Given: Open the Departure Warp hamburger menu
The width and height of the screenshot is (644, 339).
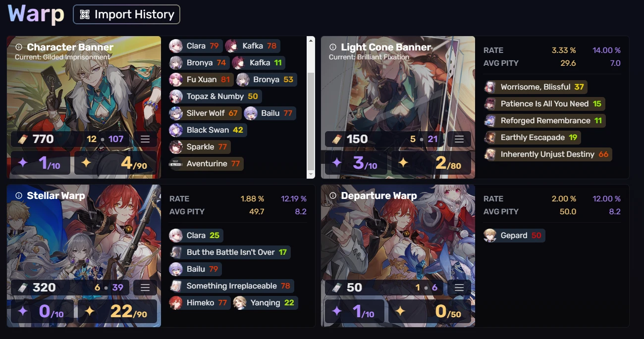Looking at the screenshot, I should tap(459, 288).
